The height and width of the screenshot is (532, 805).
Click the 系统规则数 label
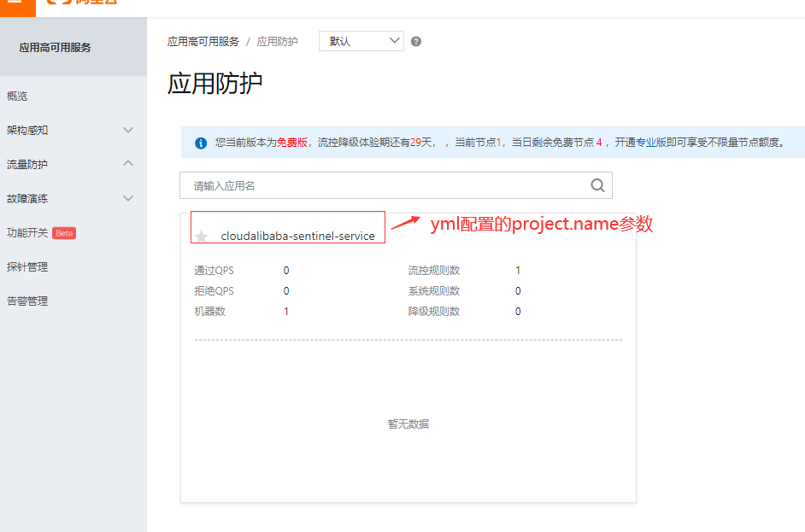(x=434, y=291)
